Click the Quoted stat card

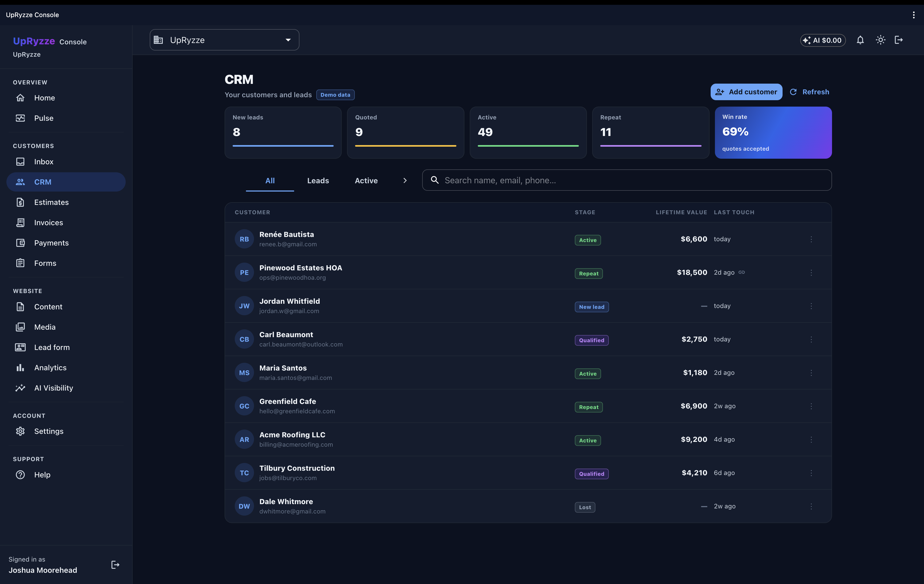(x=406, y=133)
